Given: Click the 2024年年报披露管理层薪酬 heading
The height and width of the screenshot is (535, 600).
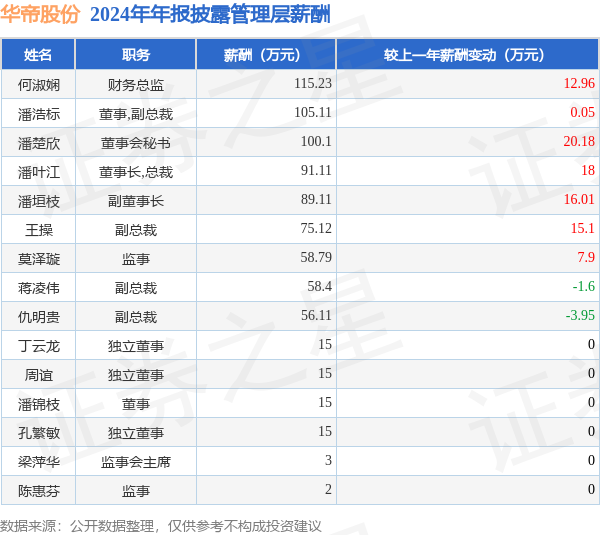Looking at the screenshot, I should pyautogui.click(x=210, y=15).
